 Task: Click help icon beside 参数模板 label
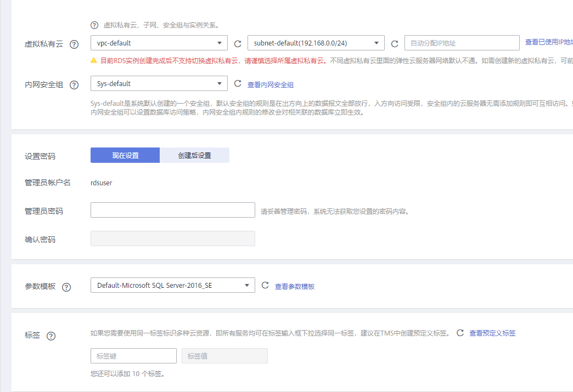(66, 287)
